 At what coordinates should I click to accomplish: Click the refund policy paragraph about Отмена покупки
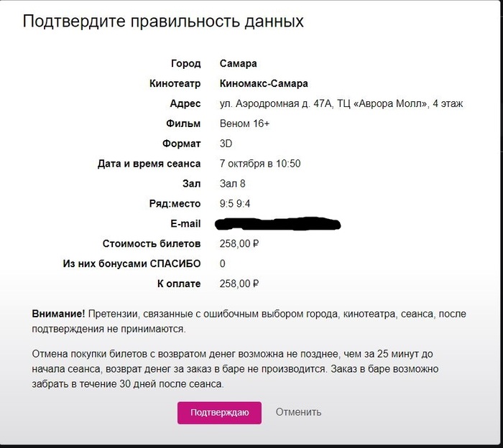251,369
